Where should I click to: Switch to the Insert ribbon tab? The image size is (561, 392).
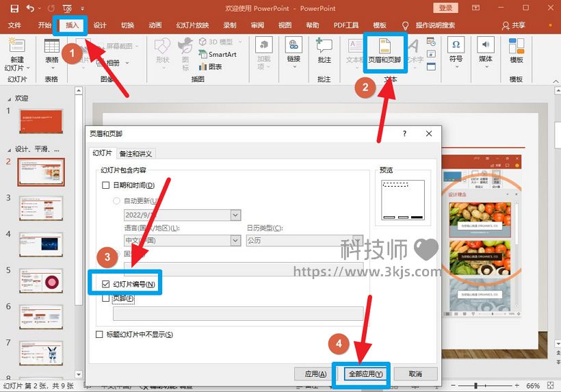coord(72,25)
